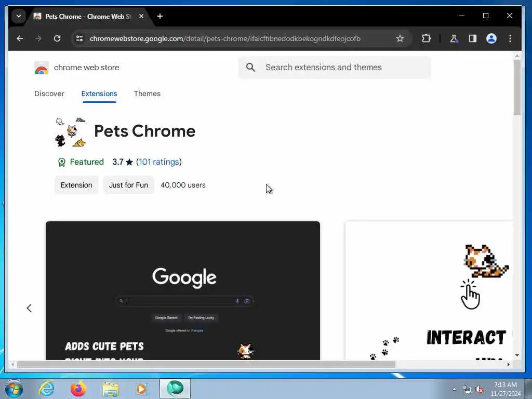Image resolution: width=532 pixels, height=399 pixels.
Task: Launch Internet Explorer from taskbar
Action: (x=46, y=389)
